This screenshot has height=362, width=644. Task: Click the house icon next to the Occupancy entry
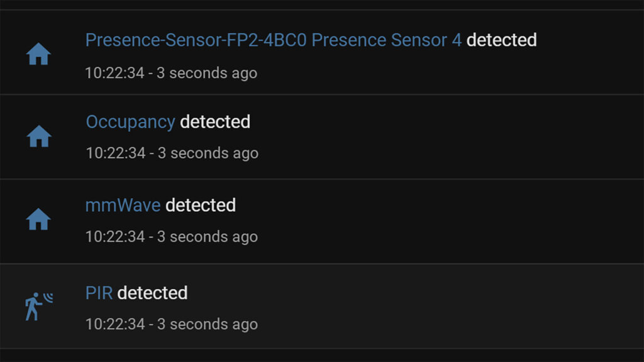point(39,136)
